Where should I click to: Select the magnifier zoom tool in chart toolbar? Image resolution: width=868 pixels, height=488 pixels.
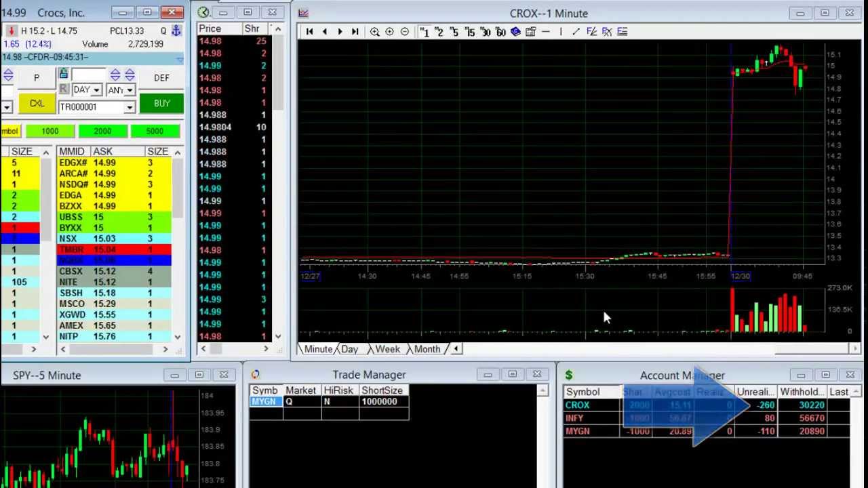374,32
